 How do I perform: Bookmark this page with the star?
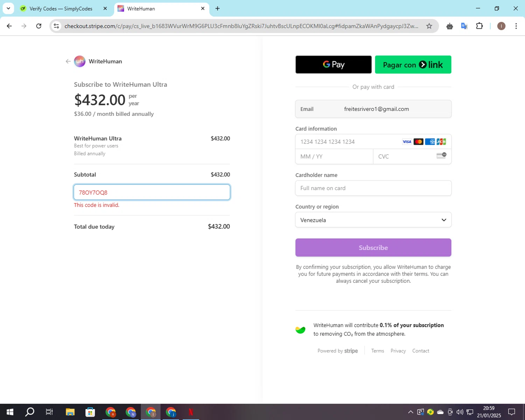429,26
